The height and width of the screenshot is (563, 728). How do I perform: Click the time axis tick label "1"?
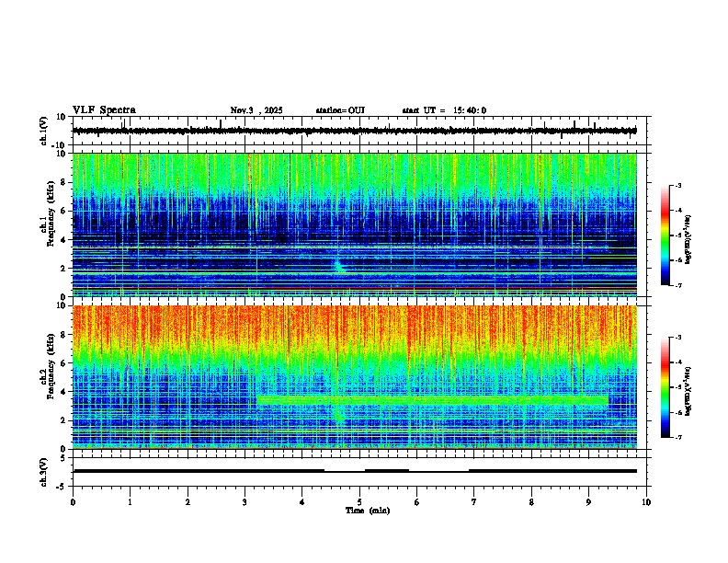(x=130, y=502)
